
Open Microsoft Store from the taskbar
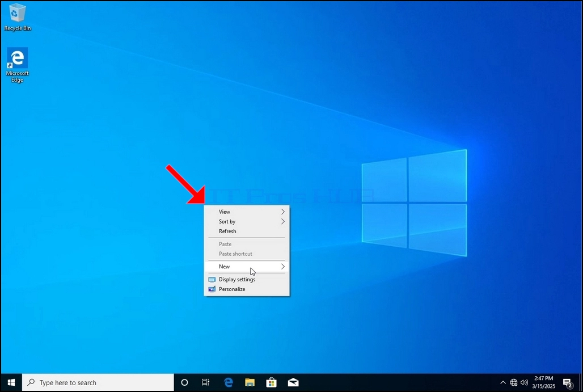(x=272, y=382)
